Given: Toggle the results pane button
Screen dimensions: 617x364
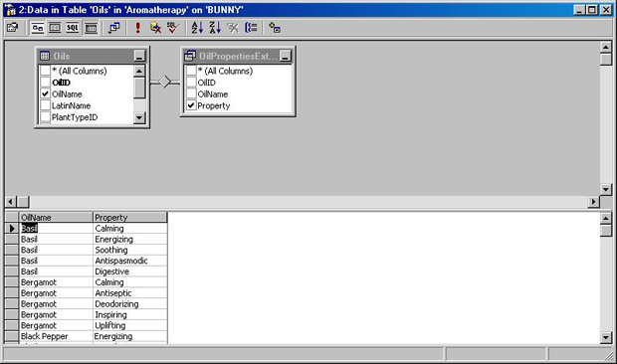Looking at the screenshot, I should 91,28.
